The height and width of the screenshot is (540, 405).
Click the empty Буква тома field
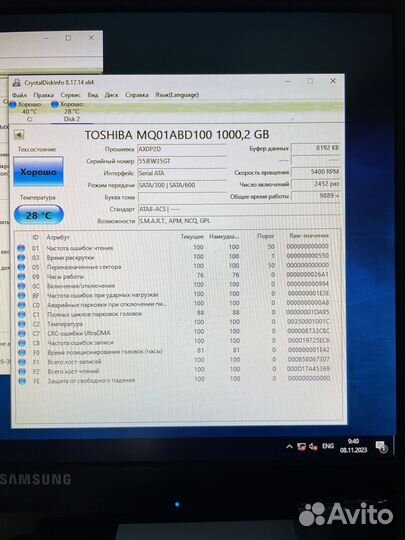(x=182, y=197)
